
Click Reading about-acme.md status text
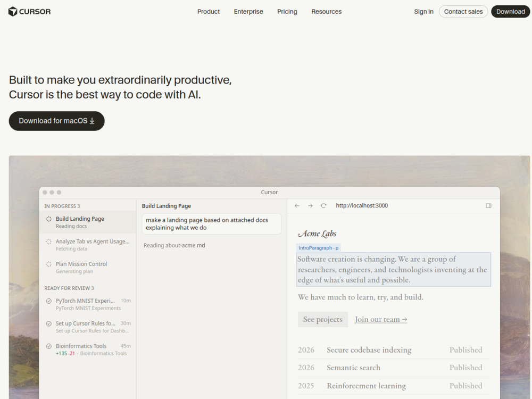coord(174,245)
